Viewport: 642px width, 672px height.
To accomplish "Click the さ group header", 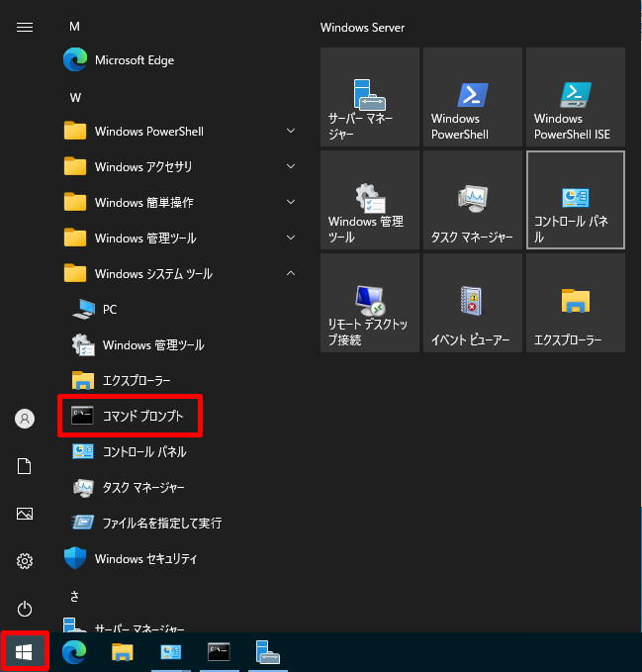I will pyautogui.click(x=74, y=596).
